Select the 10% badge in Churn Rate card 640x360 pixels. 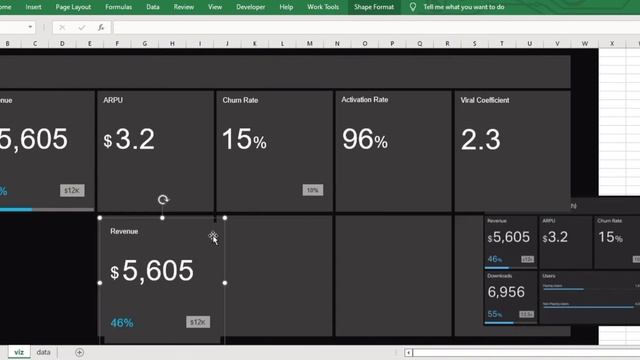pos(313,190)
